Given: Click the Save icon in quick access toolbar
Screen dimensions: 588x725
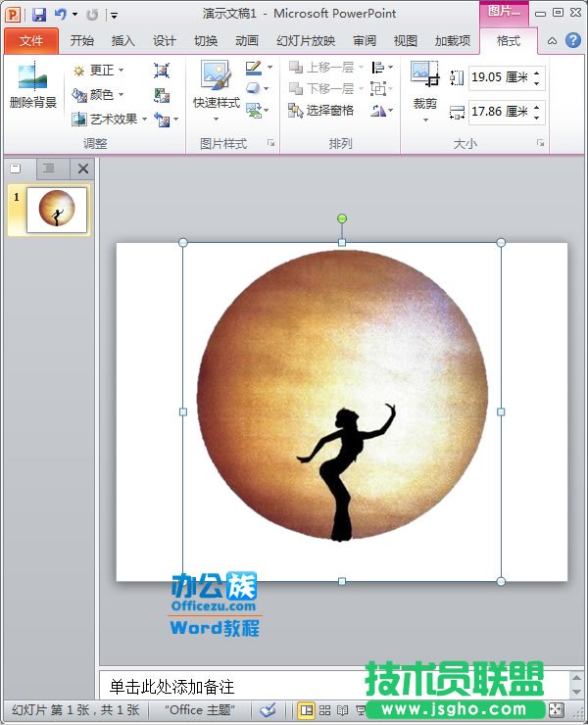Looking at the screenshot, I should (x=39, y=15).
